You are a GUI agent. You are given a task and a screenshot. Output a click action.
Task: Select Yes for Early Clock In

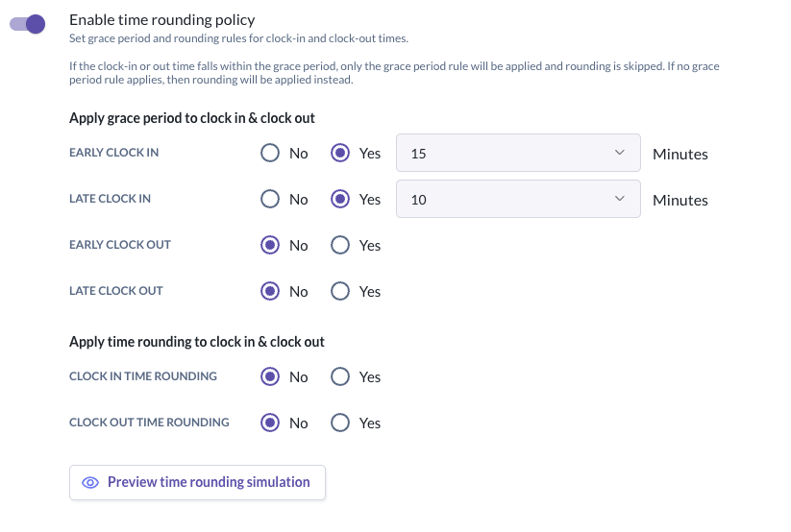point(340,154)
